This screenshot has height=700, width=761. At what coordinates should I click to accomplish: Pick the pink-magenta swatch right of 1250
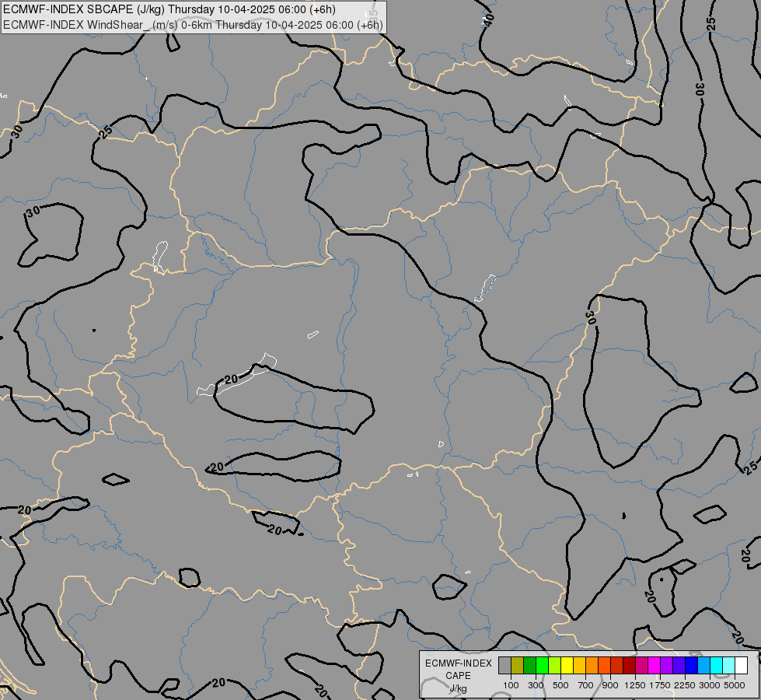(x=641, y=666)
